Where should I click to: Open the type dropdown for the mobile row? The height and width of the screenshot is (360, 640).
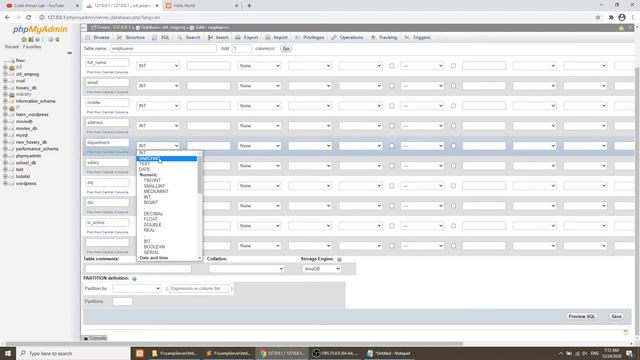(x=158, y=106)
